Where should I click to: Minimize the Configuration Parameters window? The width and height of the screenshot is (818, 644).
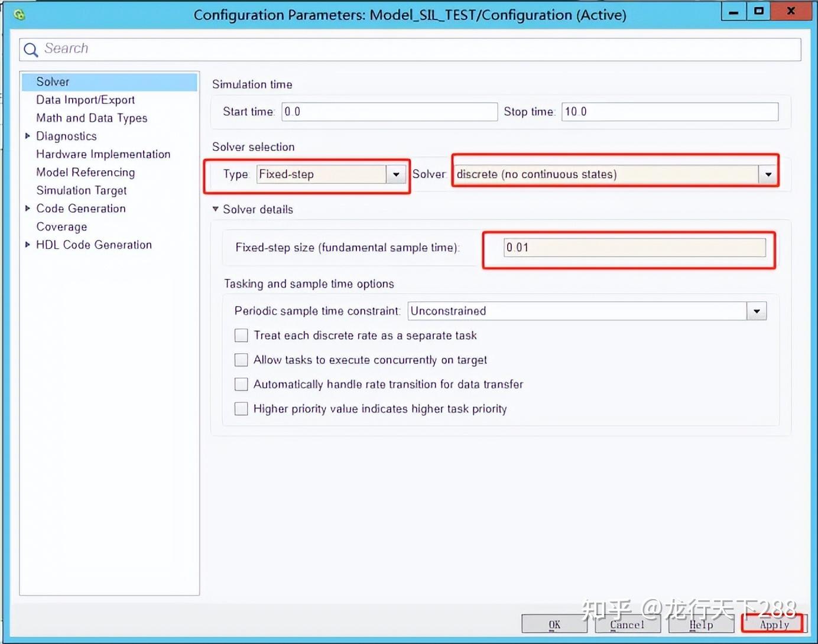[x=733, y=12]
